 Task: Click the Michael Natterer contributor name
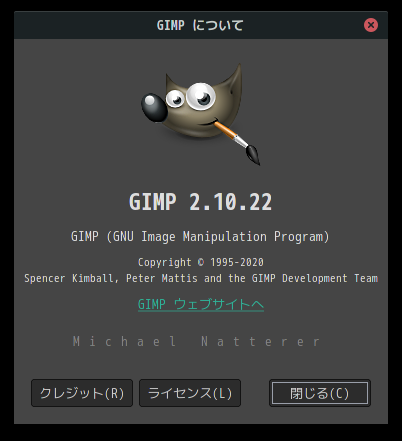click(x=197, y=341)
